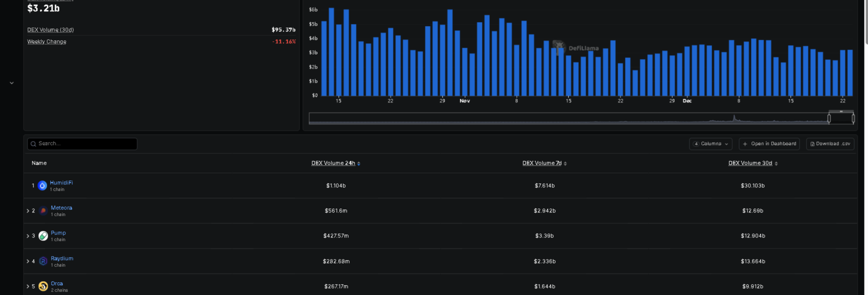The image size is (868, 295).
Task: Open the HumidiFi protocol link
Action: coord(61,183)
